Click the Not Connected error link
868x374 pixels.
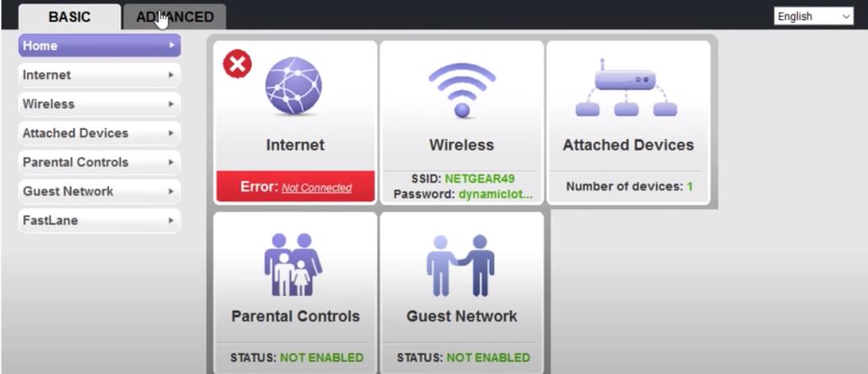pyautogui.click(x=316, y=187)
